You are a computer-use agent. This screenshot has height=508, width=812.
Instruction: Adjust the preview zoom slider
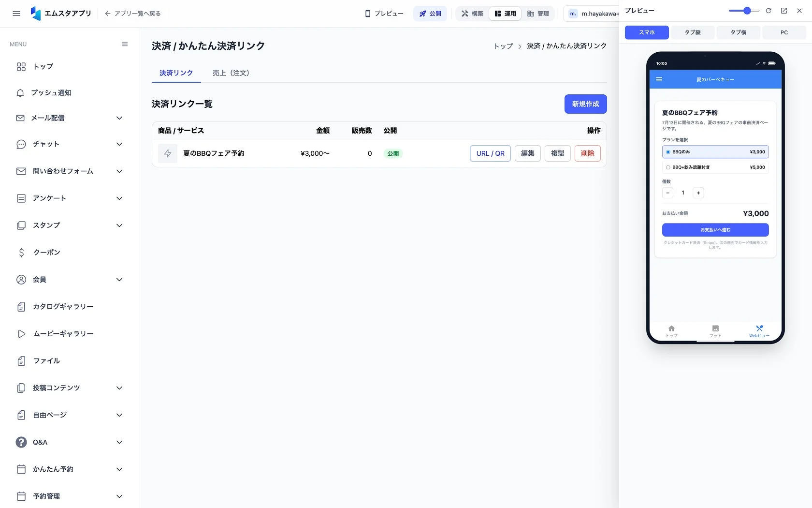pos(744,11)
